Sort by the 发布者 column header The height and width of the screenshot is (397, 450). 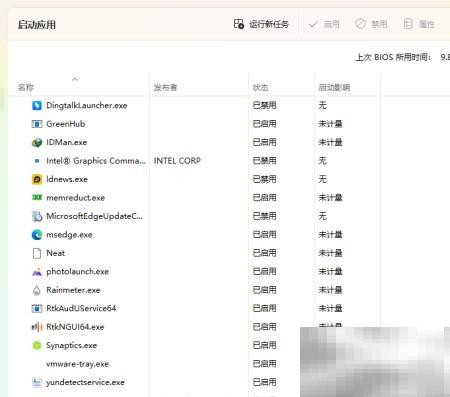[165, 88]
